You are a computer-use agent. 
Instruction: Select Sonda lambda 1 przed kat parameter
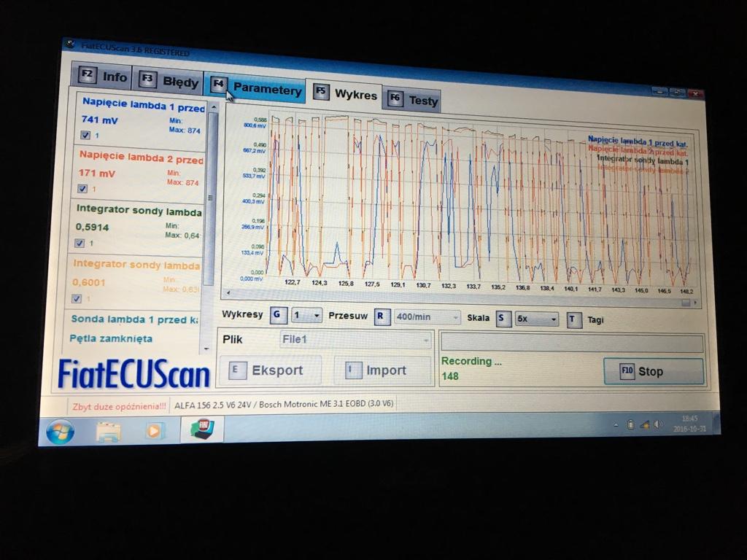tap(134, 319)
